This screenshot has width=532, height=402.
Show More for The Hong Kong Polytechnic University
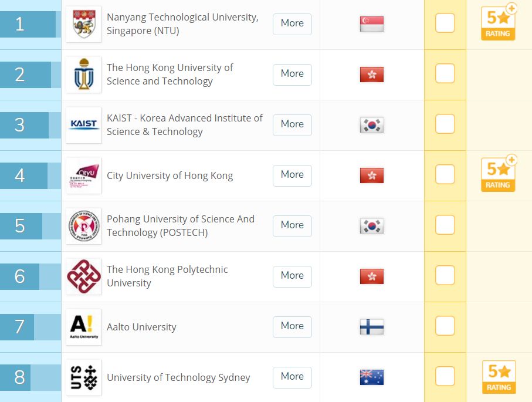coord(292,276)
